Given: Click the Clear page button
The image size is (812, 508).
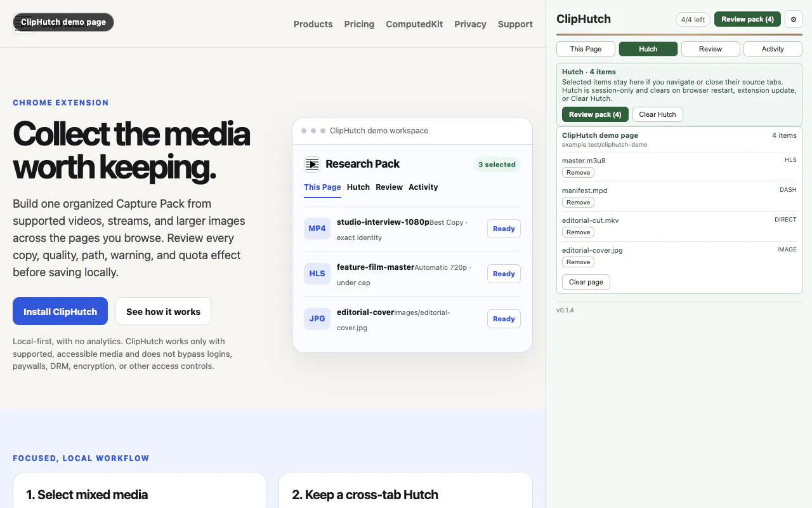Looking at the screenshot, I should (x=586, y=282).
